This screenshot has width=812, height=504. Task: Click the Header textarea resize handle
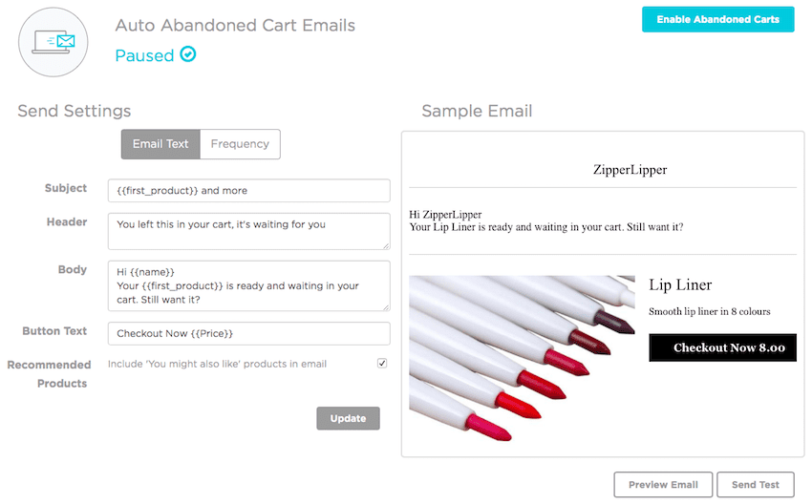coord(386,245)
